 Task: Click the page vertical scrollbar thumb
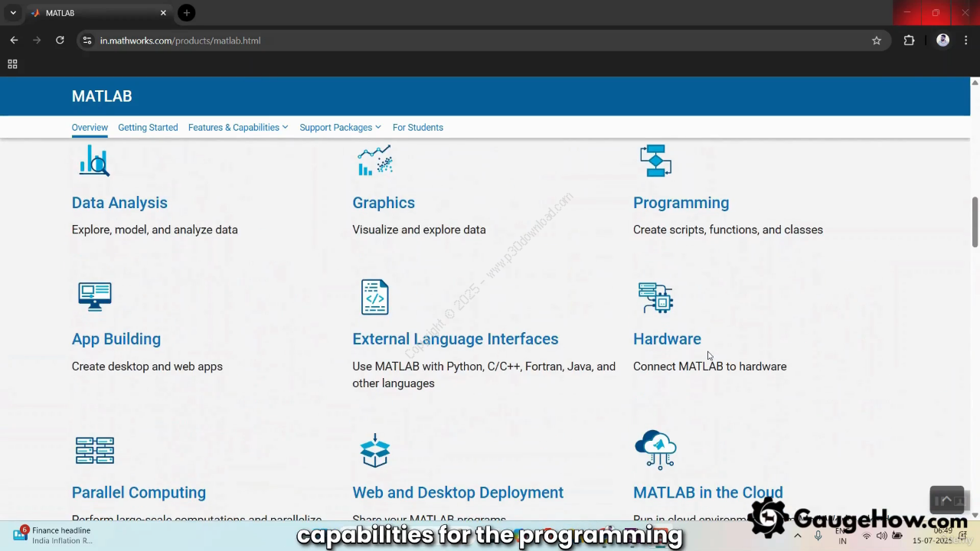click(975, 222)
